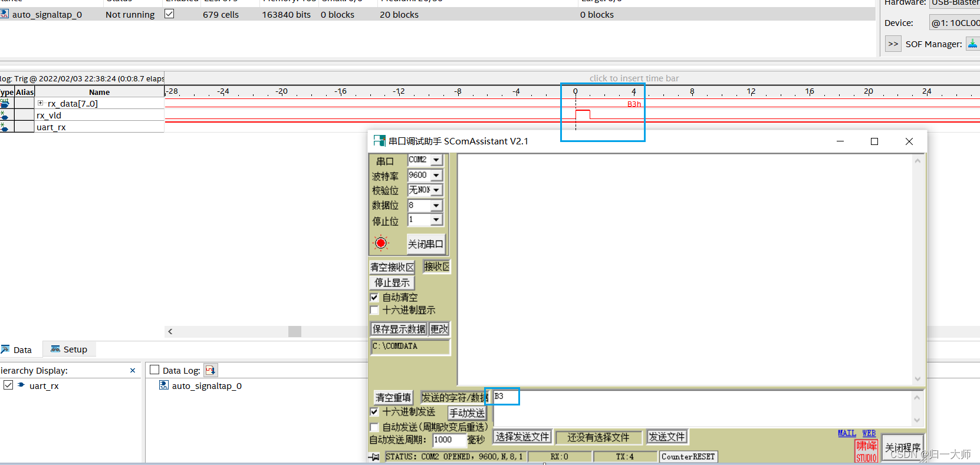The image size is (980, 465).
Task: Select the uart_rx signal name in waveform list
Action: point(51,127)
